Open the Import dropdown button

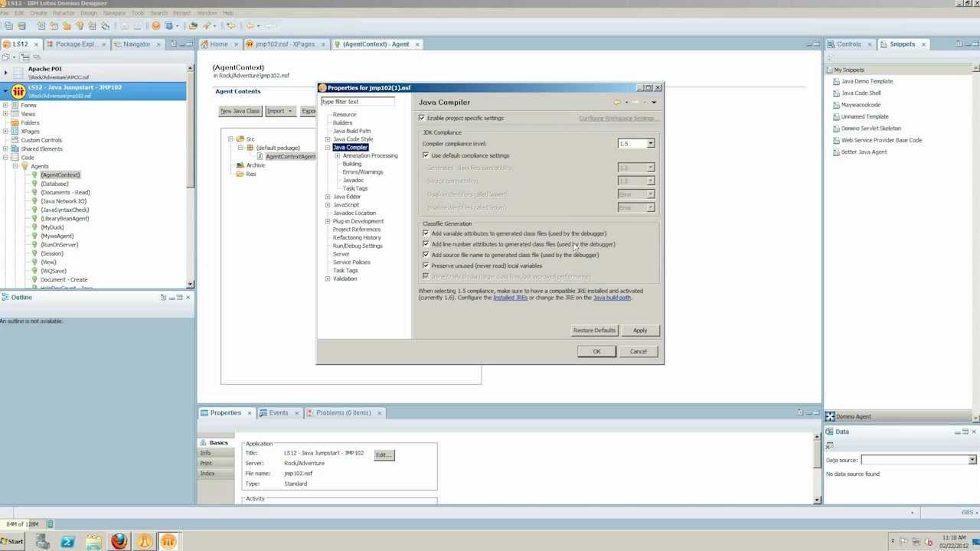point(279,111)
